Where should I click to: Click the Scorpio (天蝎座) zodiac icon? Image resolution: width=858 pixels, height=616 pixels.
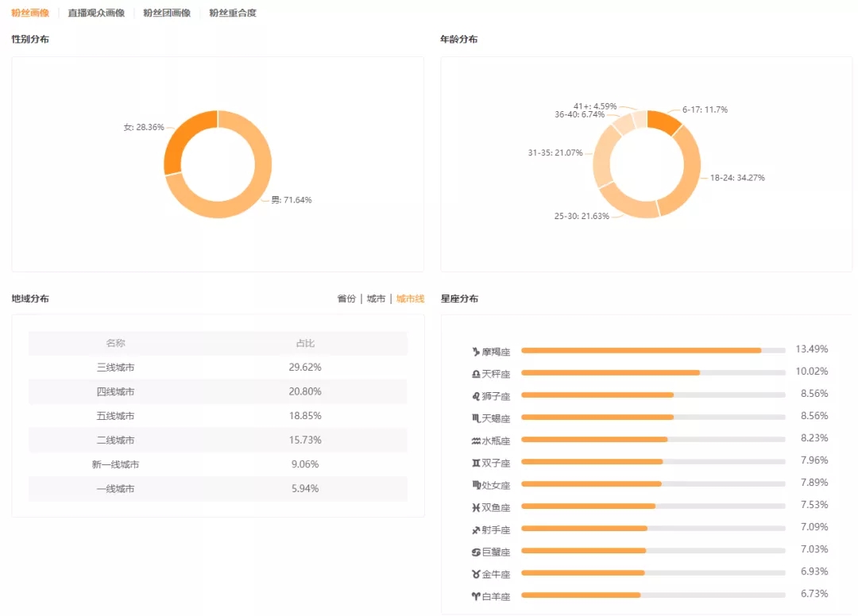pos(476,418)
